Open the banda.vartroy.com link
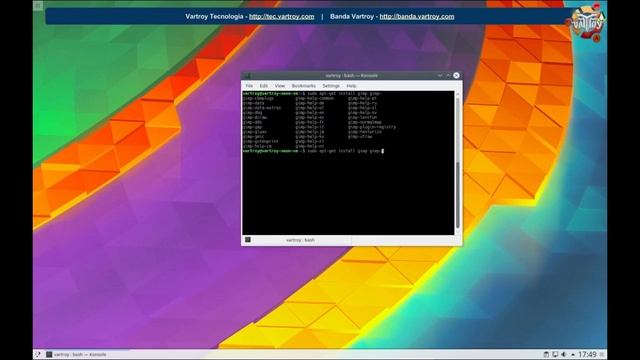Screen dimensions: 640x360 [417, 16]
